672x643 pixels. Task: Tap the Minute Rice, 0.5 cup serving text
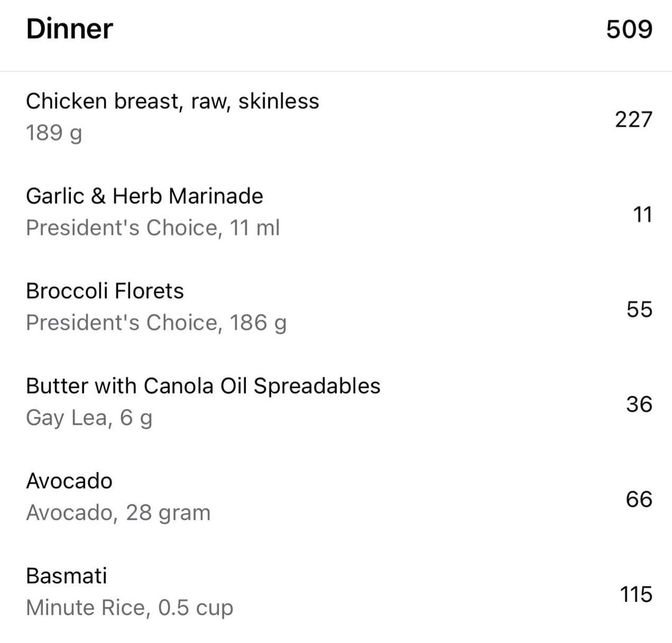[x=129, y=608]
